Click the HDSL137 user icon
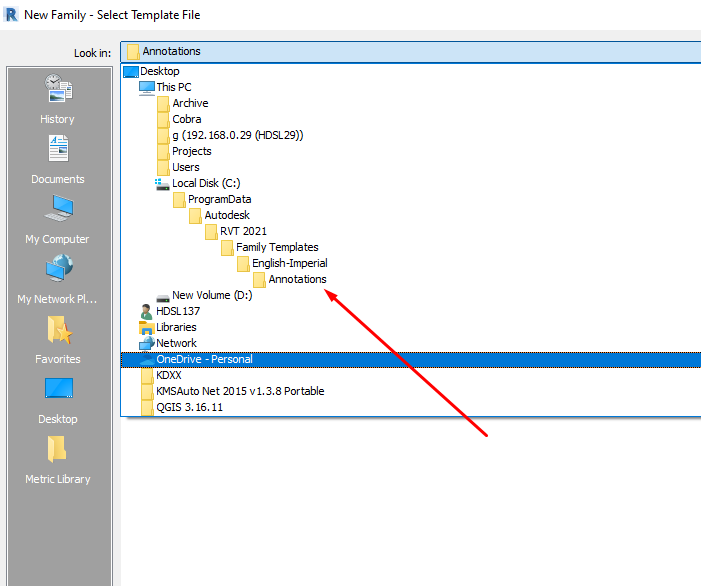The height and width of the screenshot is (586, 701). coord(146,312)
